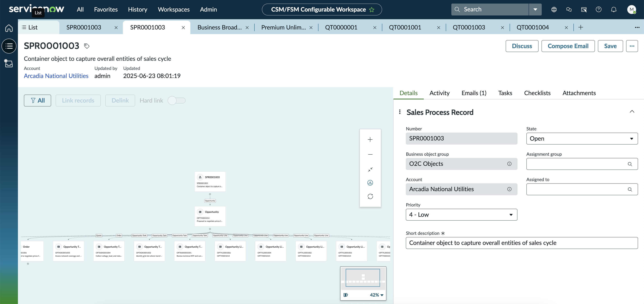Switch to the Checklists tab

(x=537, y=93)
